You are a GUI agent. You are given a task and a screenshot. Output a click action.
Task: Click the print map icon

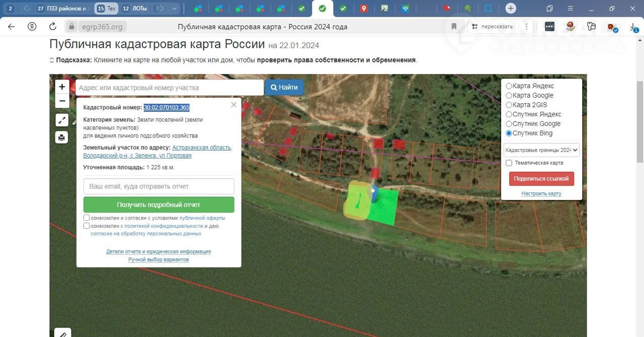(62, 137)
